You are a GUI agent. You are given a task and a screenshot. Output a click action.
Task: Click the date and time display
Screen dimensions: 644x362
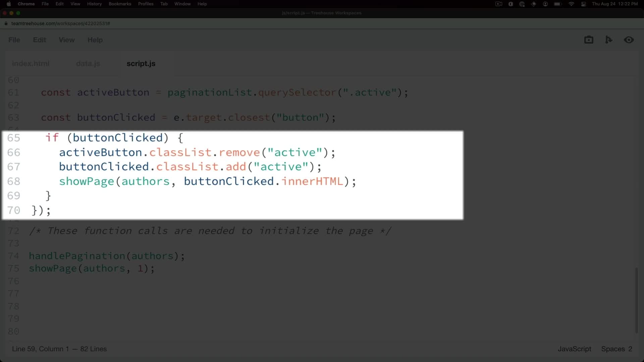[615, 4]
